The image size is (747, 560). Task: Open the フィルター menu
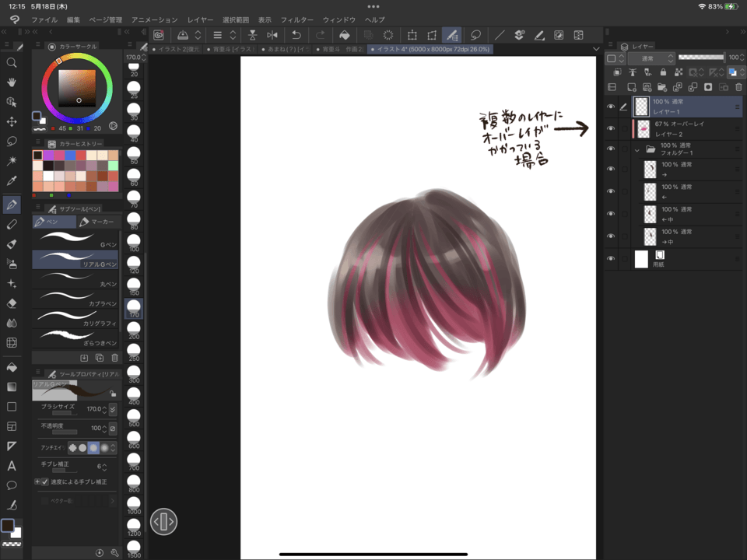[x=296, y=19]
